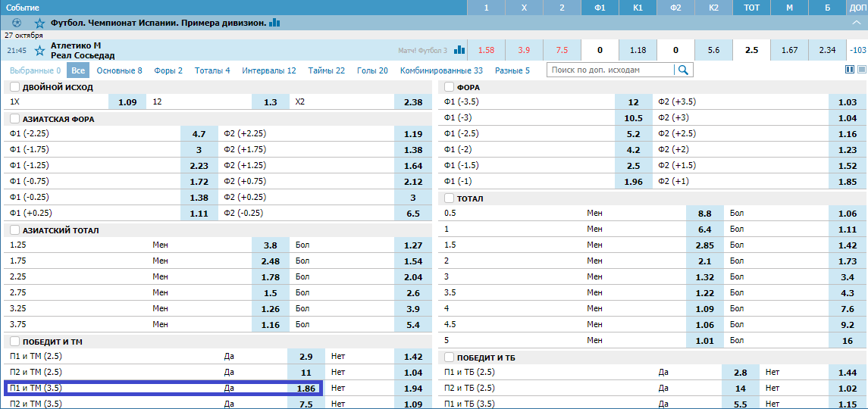Open the Таймы 22 tab

click(x=327, y=70)
